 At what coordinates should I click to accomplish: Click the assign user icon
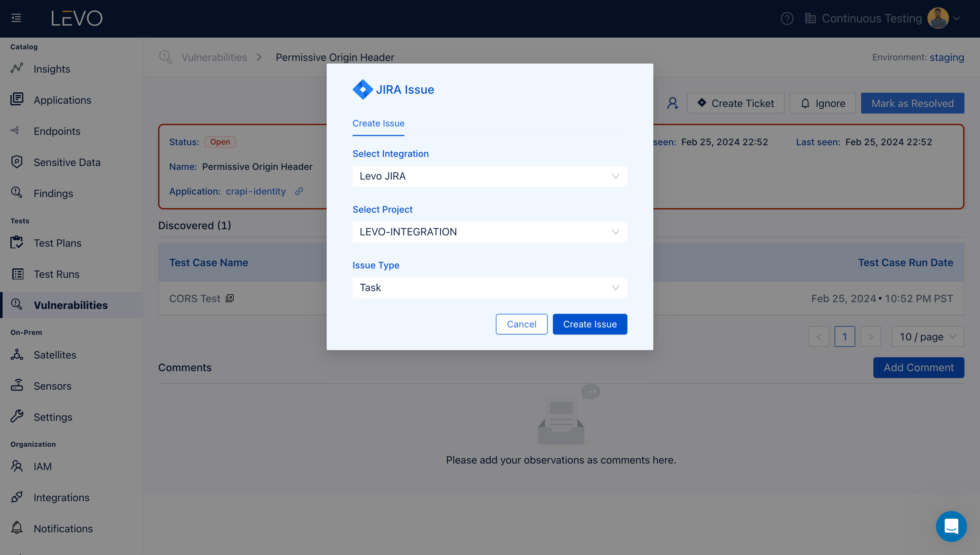click(x=672, y=103)
